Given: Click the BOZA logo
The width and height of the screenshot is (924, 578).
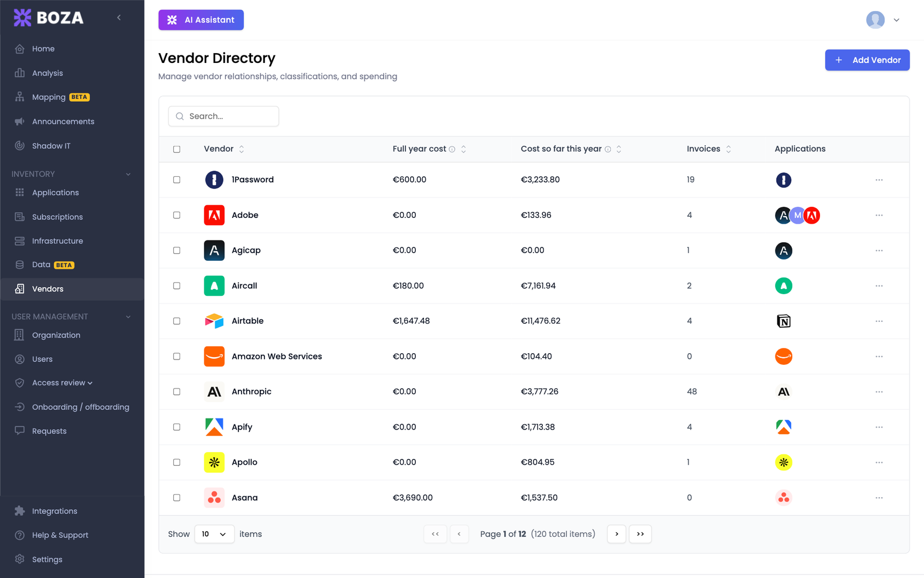Looking at the screenshot, I should coord(49,18).
